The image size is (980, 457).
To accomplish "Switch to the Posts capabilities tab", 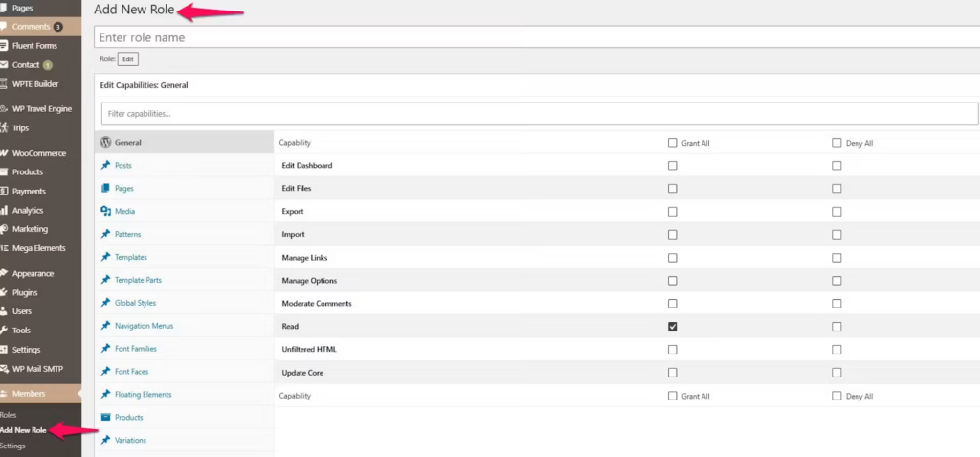I will click(185, 166).
